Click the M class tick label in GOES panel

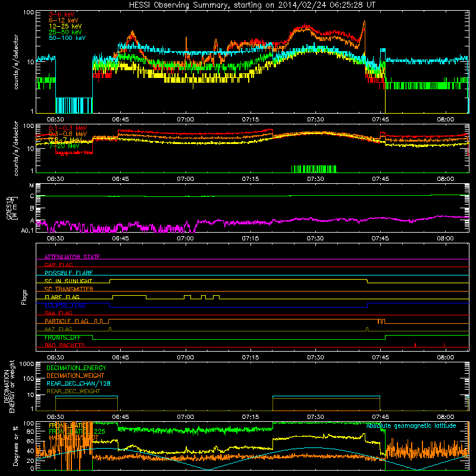(32, 186)
